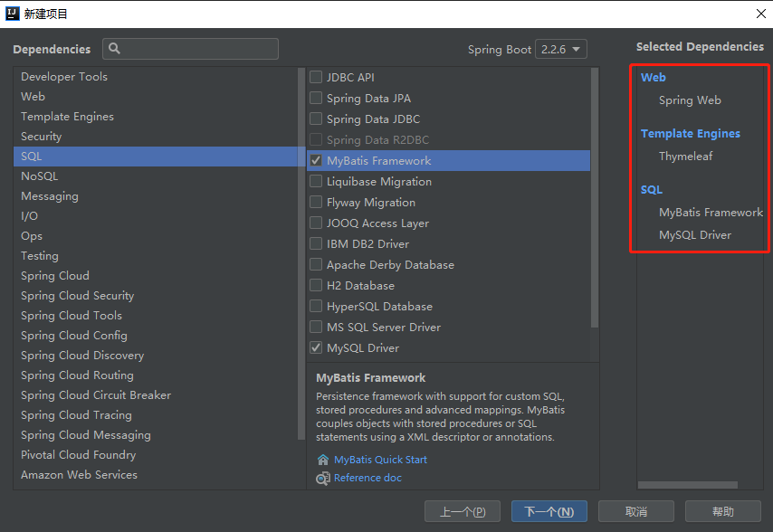
Task: Enable the JDBC API dependency
Action: click(317, 77)
